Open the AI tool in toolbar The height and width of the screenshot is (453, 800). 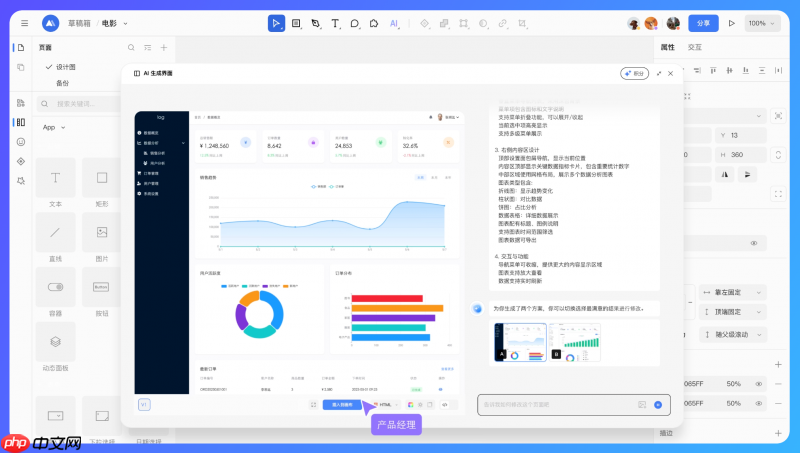[x=394, y=23]
